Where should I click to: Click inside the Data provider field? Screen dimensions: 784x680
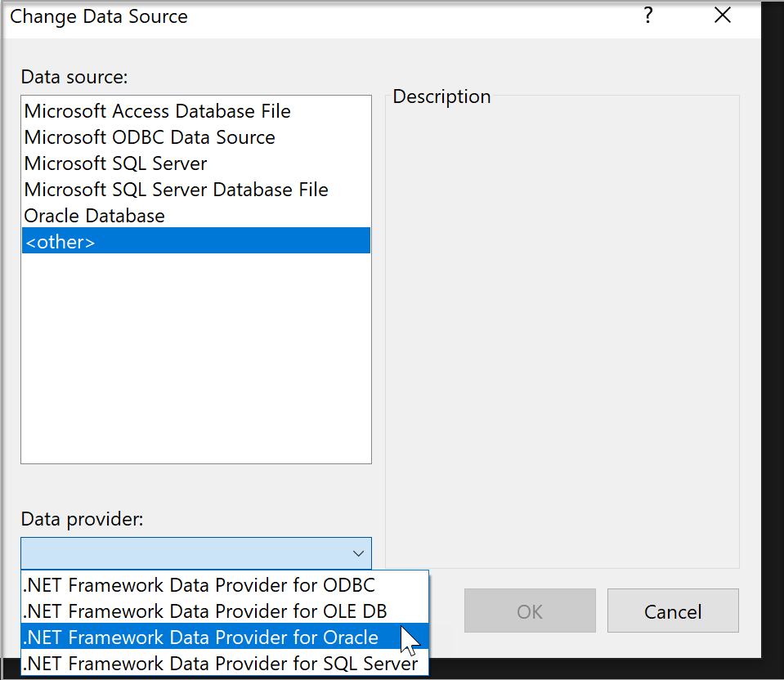[164, 553]
